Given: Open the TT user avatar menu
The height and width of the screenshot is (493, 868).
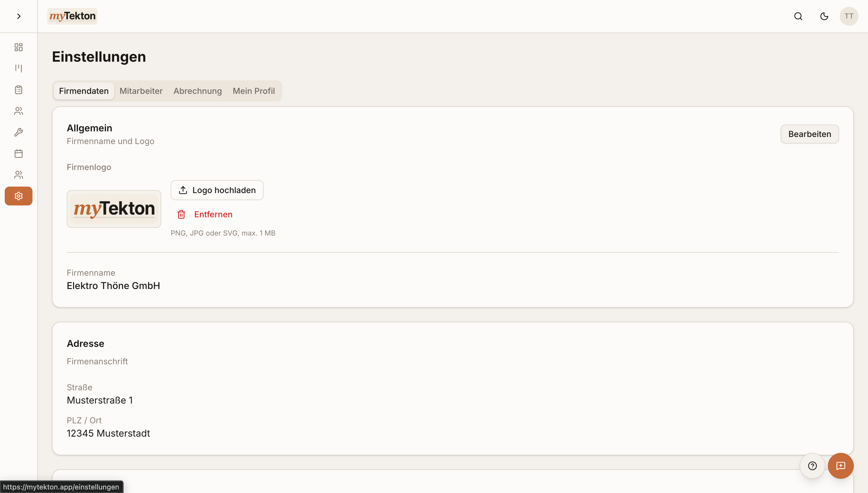Looking at the screenshot, I should point(849,16).
